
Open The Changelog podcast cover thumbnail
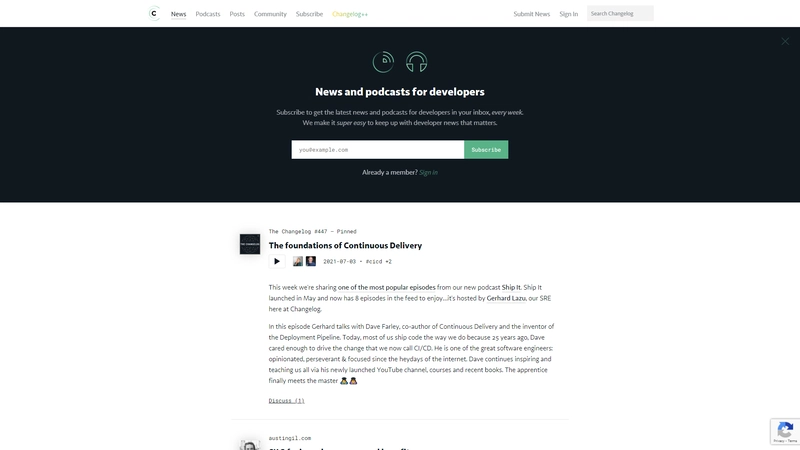(250, 244)
